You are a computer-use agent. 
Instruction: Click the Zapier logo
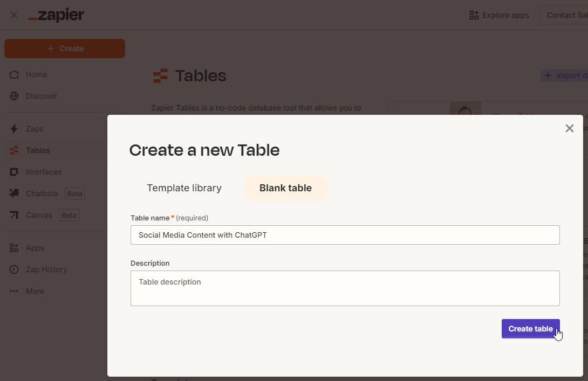(x=56, y=15)
